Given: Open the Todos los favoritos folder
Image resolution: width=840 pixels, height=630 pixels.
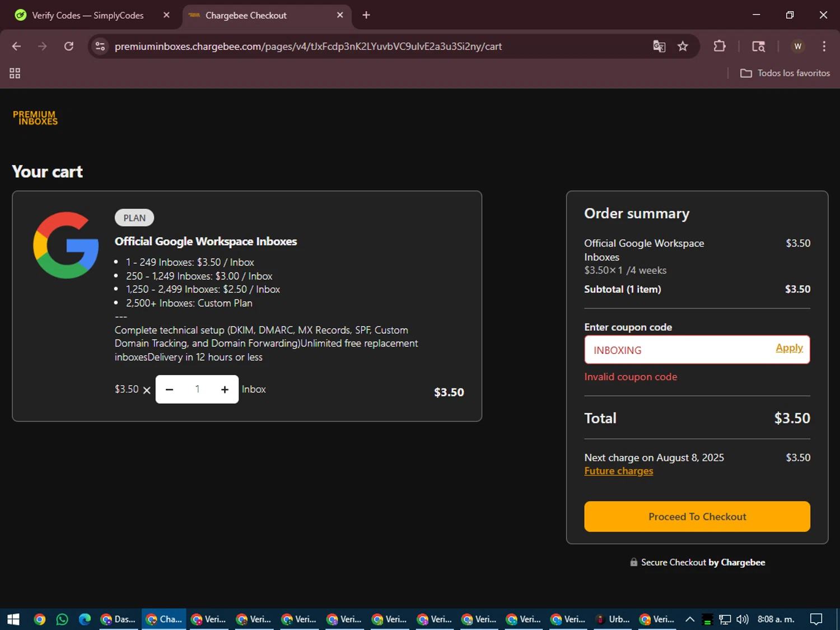Looking at the screenshot, I should click(785, 73).
